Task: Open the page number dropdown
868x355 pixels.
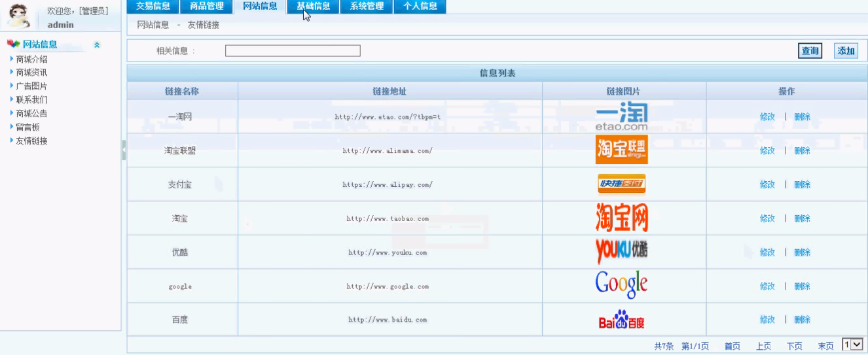Action: point(853,344)
